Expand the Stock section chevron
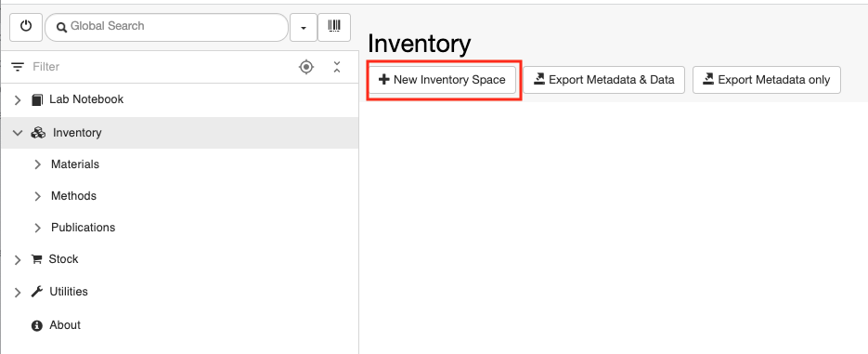The width and height of the screenshot is (868, 354). tap(18, 260)
